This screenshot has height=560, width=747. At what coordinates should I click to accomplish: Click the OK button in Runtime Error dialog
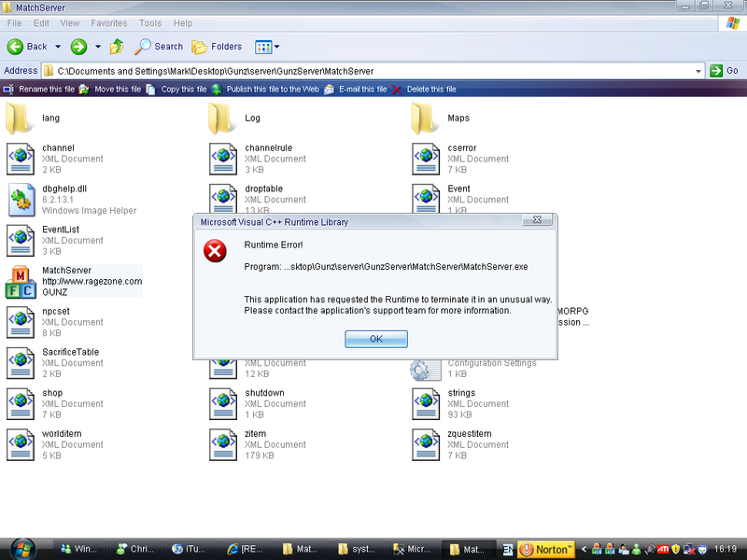coord(375,339)
